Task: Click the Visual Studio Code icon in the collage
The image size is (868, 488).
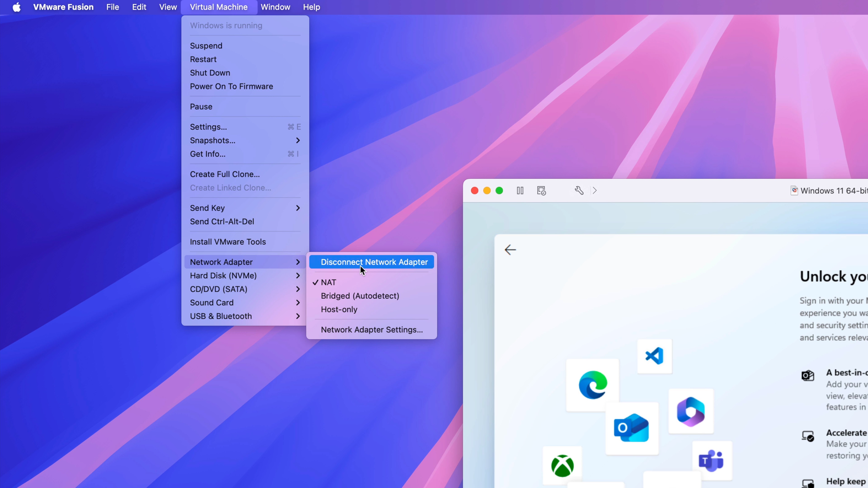Action: [654, 356]
